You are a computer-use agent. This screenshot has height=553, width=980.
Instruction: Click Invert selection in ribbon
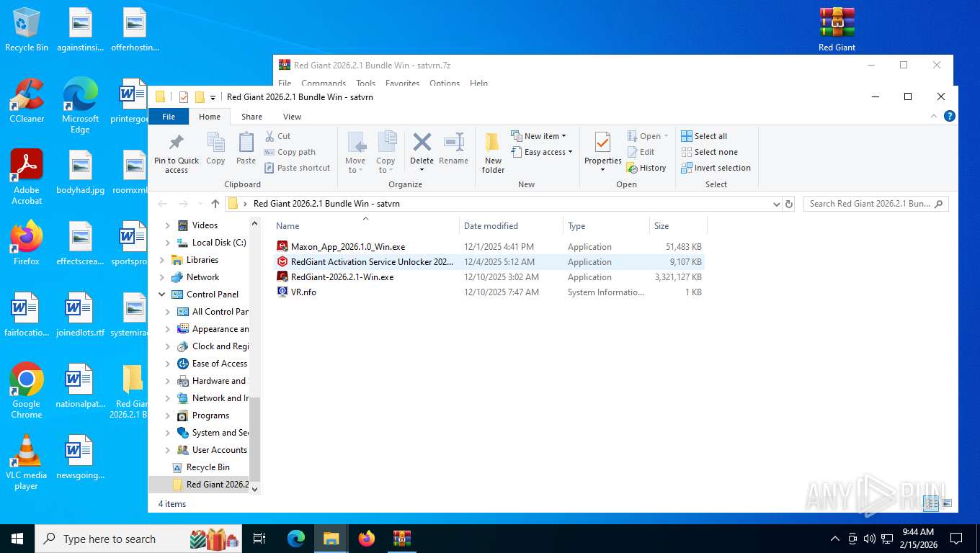(x=716, y=168)
